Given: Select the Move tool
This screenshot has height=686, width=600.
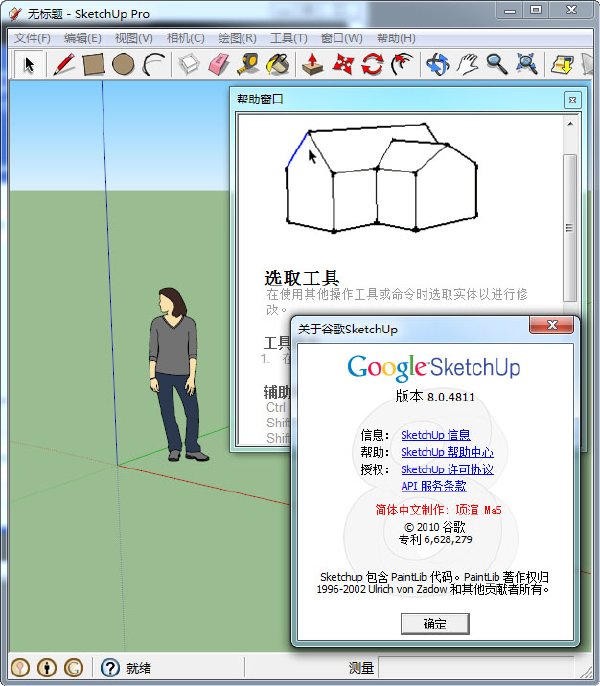Looking at the screenshot, I should [x=343, y=64].
